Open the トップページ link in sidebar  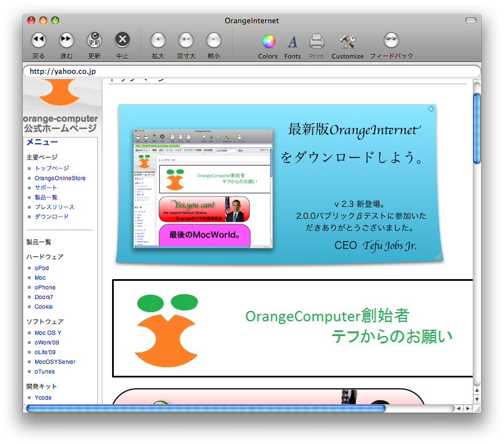pos(52,168)
